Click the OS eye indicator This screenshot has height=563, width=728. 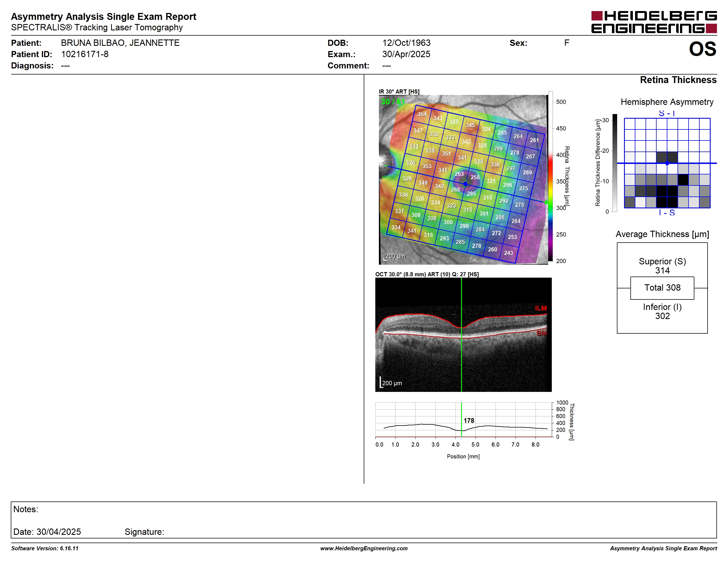[702, 49]
